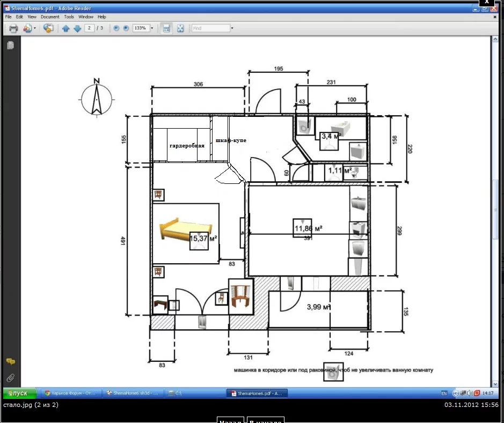Click the corner desk icon on plan

(x=241, y=296)
